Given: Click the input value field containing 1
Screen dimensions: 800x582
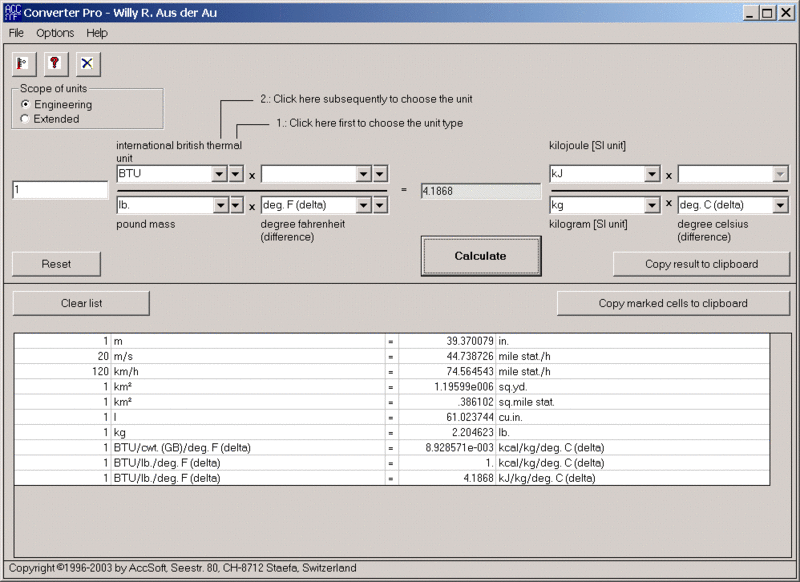Looking at the screenshot, I should (x=60, y=190).
